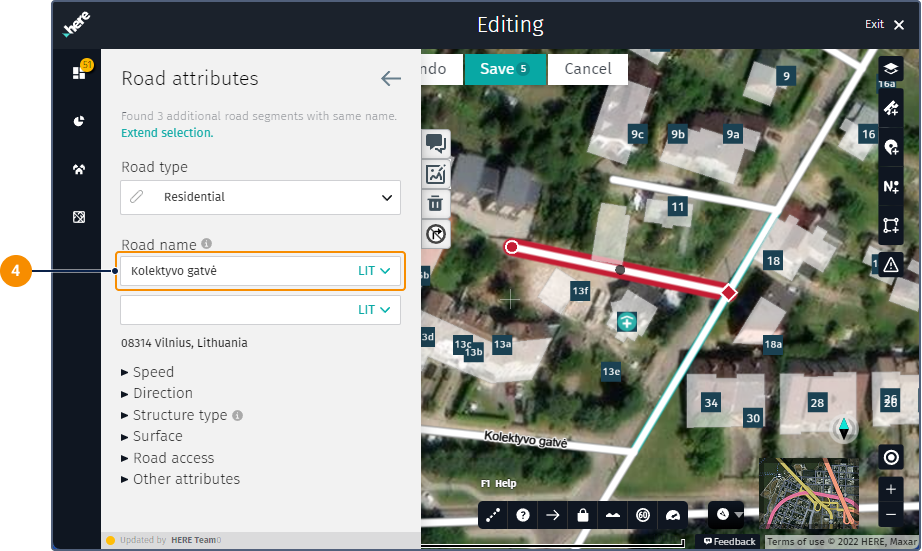
Task: Click the speedometer gauge icon
Action: click(x=673, y=515)
